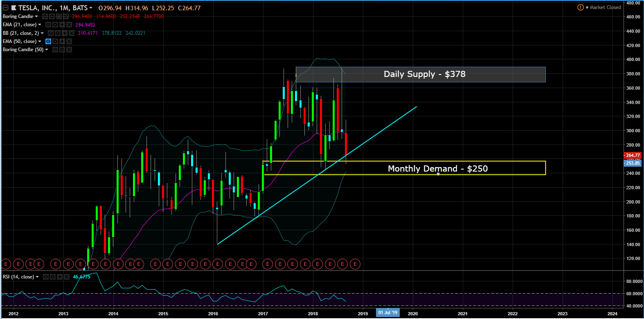Viewport: 644px width, 319px height.
Task: Click the Market Closed status label
Action: 606,7
